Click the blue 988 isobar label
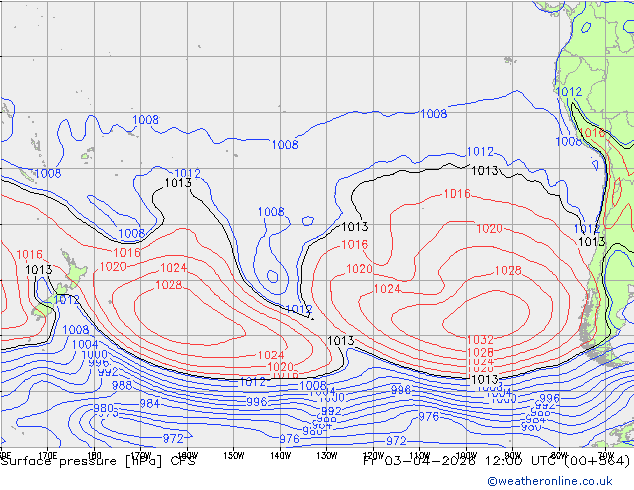634x490 pixels. tap(122, 385)
